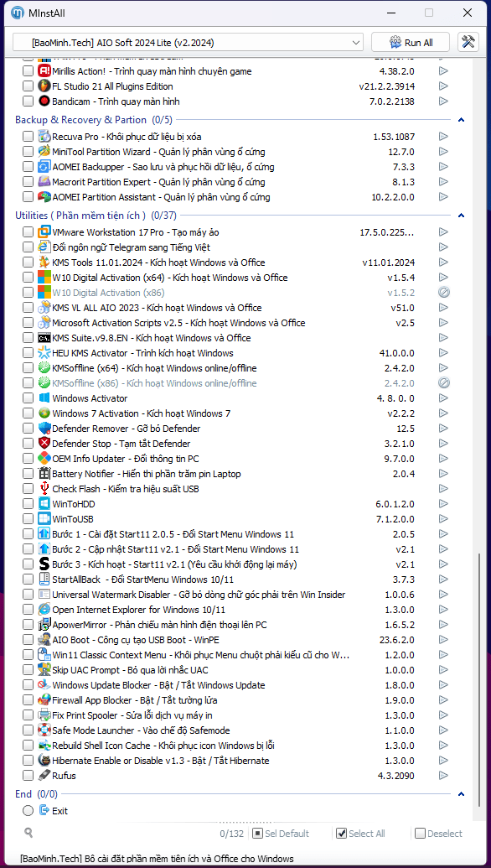This screenshot has height=868, width=491.
Task: Click the Windows Update Blocker icon
Action: point(44,685)
